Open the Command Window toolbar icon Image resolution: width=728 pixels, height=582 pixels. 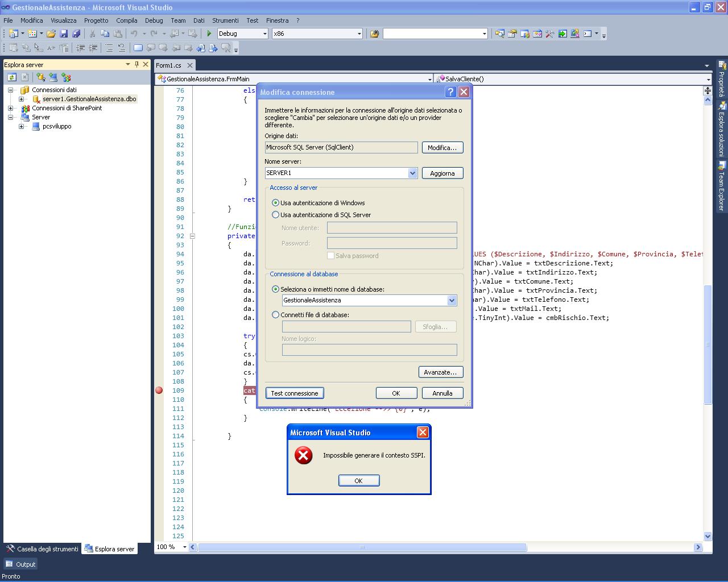pyautogui.click(x=588, y=34)
